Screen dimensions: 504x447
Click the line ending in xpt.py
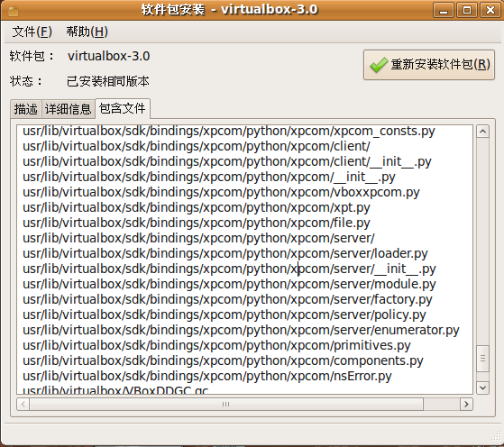click(197, 207)
